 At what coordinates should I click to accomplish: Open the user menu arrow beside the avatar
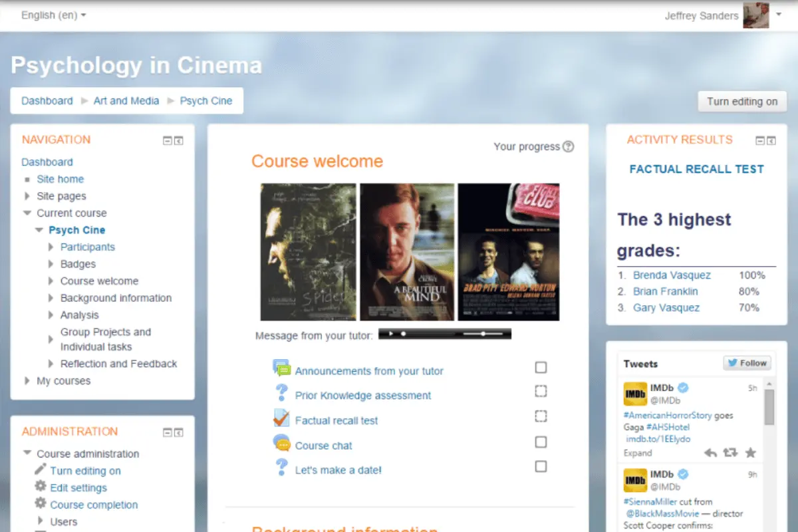(779, 13)
